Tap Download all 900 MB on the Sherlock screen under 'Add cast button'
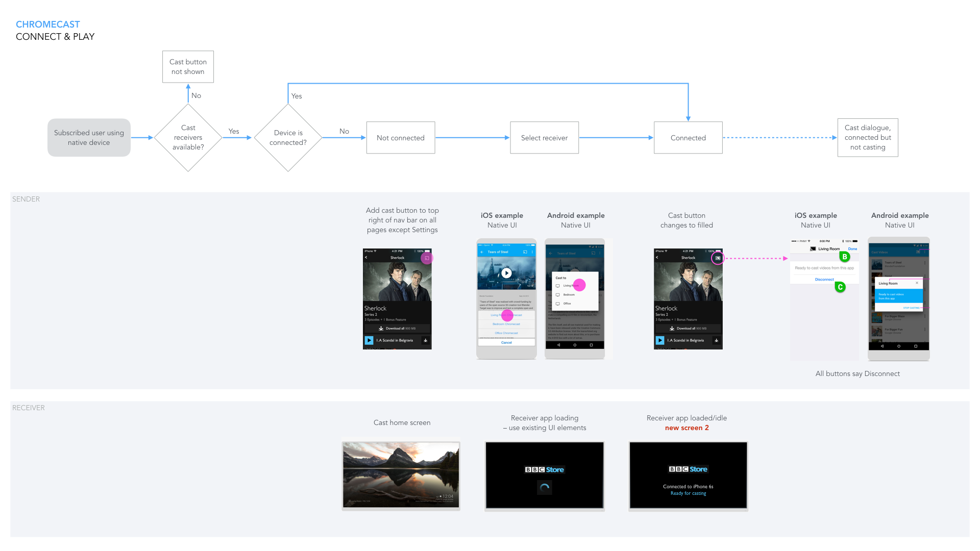Screen dimensions: 980x551 [x=397, y=329]
